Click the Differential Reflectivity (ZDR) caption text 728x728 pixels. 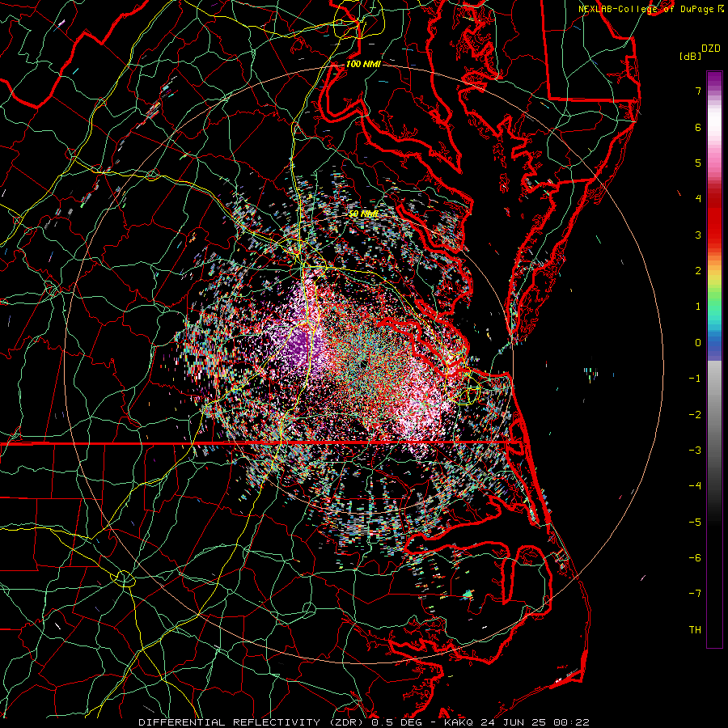[252, 722]
